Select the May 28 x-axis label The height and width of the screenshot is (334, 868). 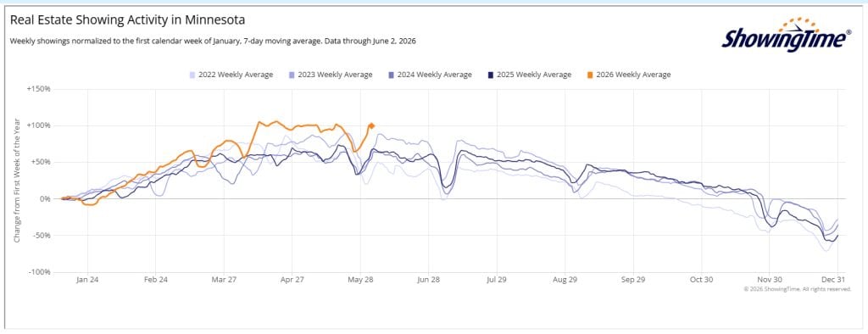click(x=360, y=280)
